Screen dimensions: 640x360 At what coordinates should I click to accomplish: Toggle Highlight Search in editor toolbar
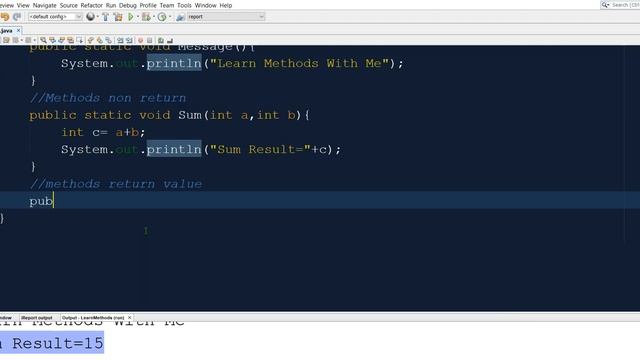70,40
